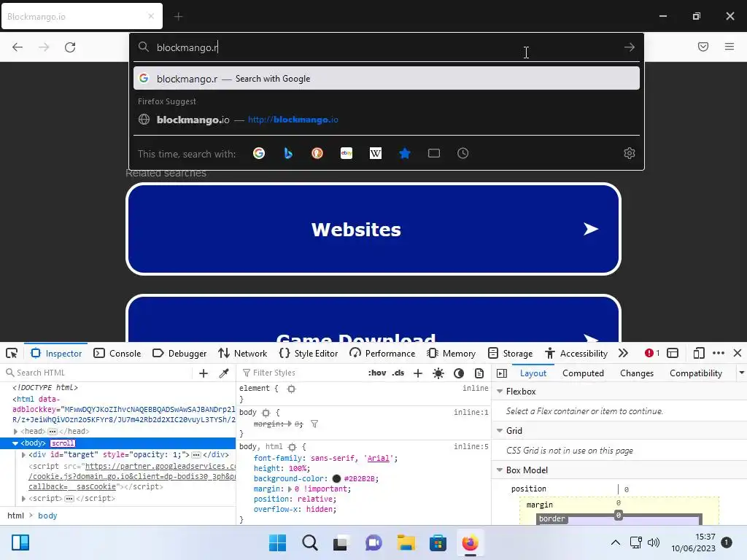Collapse the Grid section

(x=500, y=430)
